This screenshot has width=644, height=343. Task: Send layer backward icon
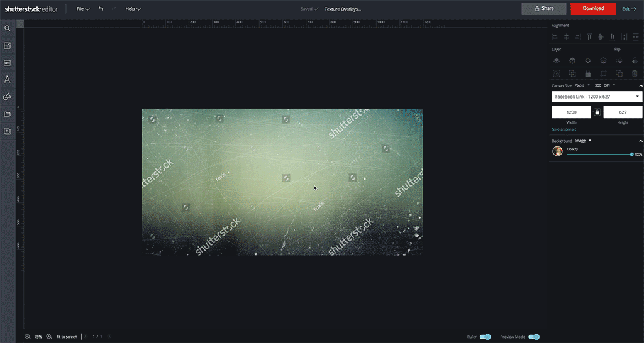coord(588,61)
